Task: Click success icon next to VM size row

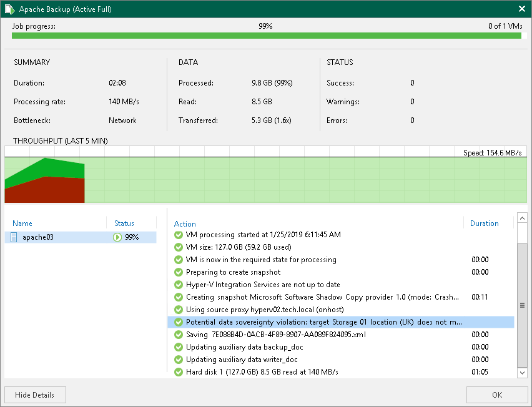Action: coord(179,247)
